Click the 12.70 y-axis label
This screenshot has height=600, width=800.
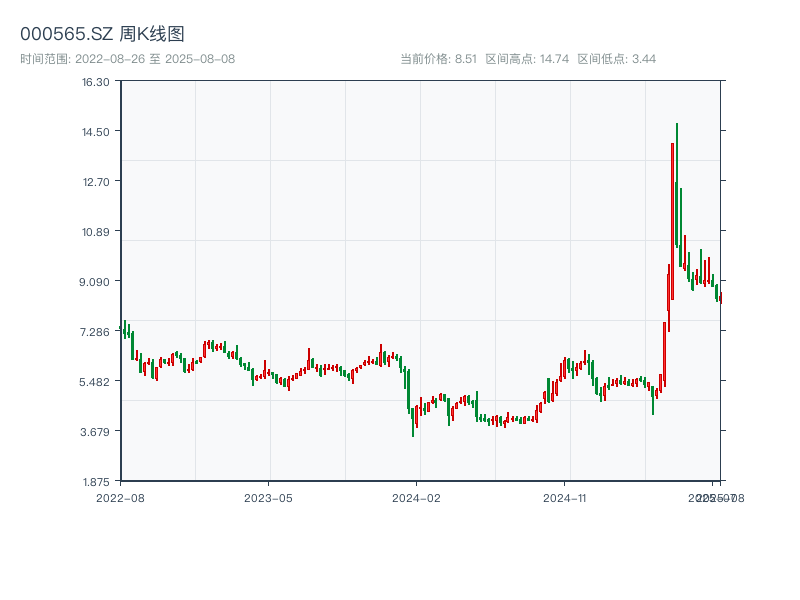(96, 181)
